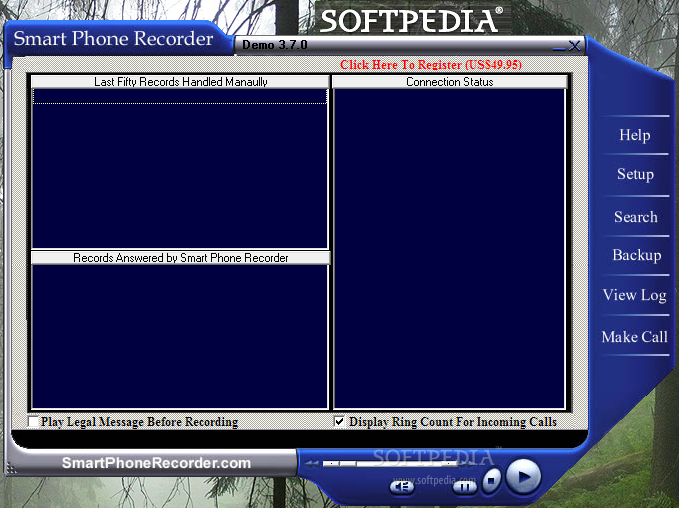Click the Demo 3.7.0 title text

coord(275,45)
